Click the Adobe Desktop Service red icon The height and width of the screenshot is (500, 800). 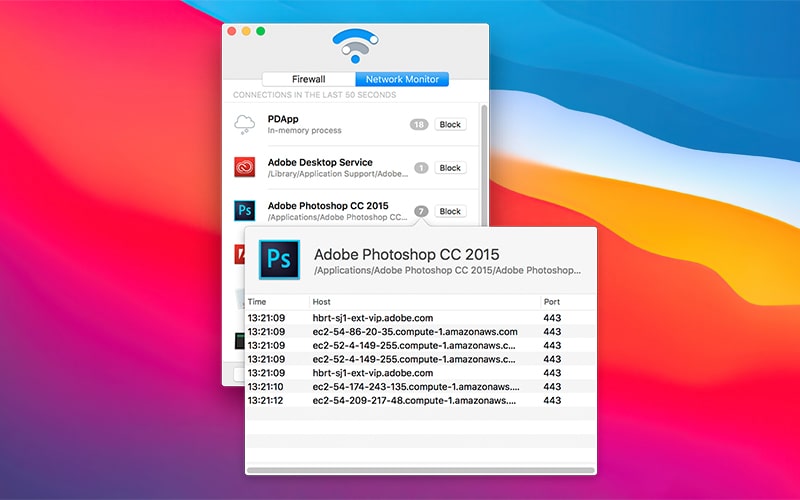[245, 167]
